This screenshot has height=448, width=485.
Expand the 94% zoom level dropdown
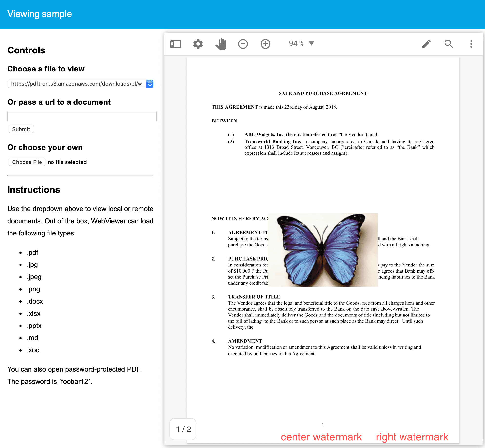coord(311,44)
